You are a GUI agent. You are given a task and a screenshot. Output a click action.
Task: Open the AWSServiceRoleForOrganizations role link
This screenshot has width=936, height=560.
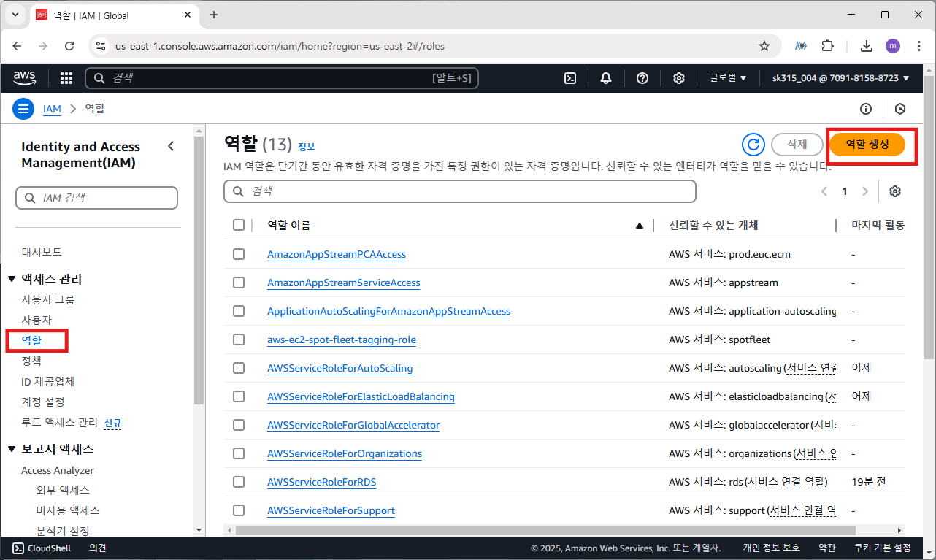click(x=345, y=453)
